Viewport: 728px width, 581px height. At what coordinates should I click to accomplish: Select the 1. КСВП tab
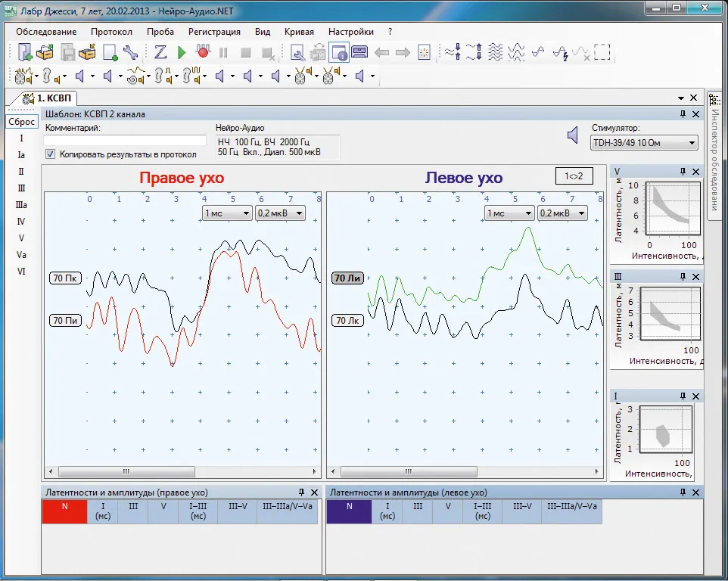(48, 98)
